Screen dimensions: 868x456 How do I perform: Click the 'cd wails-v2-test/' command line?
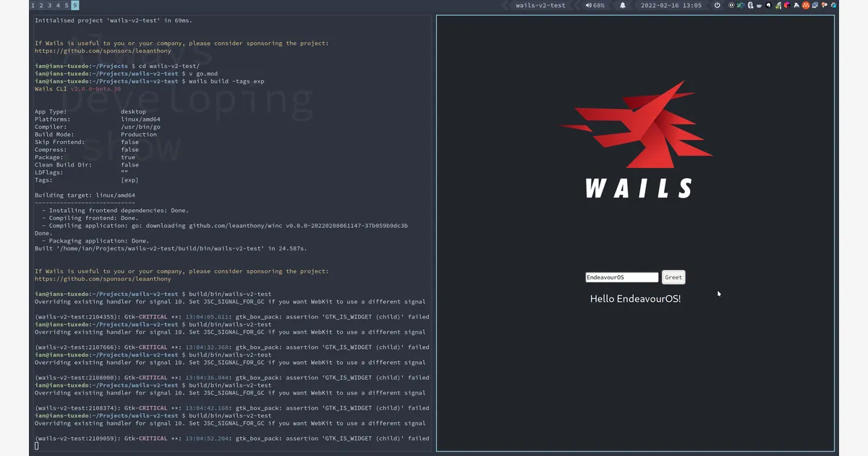[x=169, y=66]
